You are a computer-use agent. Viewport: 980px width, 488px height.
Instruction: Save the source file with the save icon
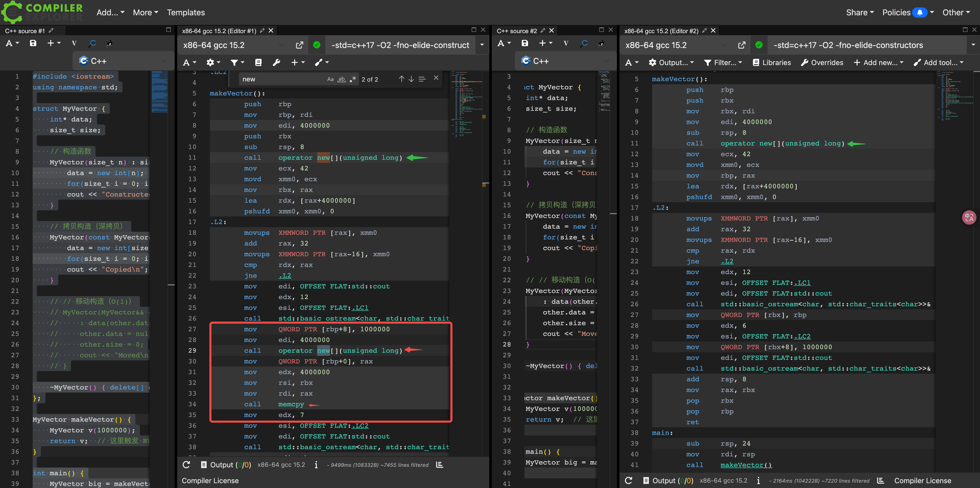click(33, 43)
